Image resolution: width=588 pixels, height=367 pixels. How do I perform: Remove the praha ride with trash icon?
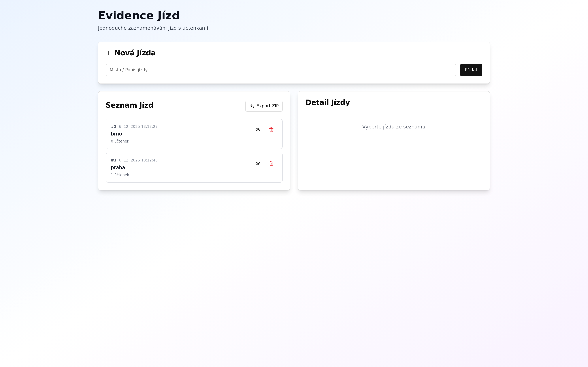coord(271,163)
